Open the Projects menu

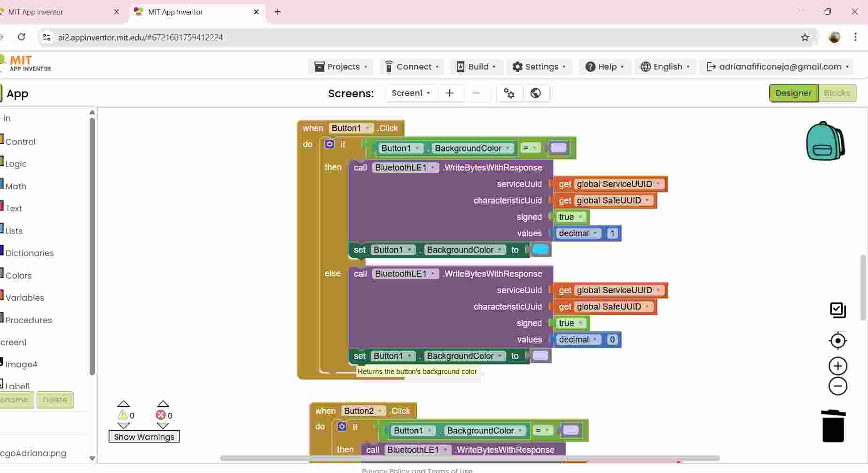point(341,67)
